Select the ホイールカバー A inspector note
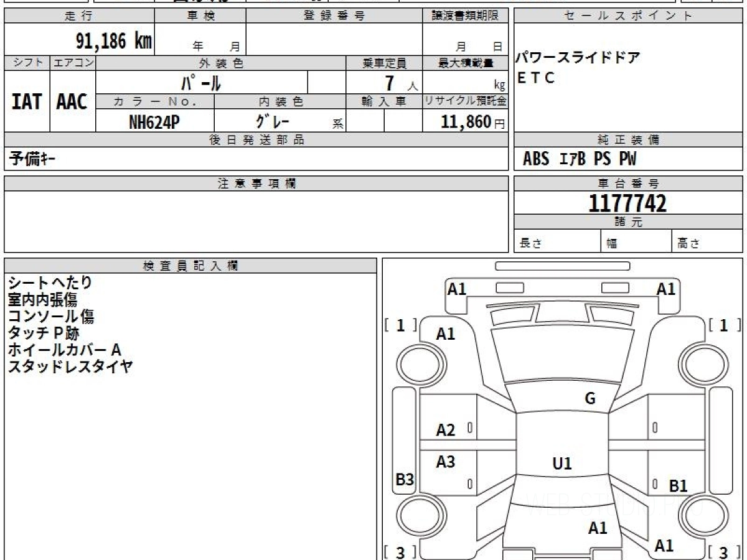The height and width of the screenshot is (560, 747). [x=64, y=350]
